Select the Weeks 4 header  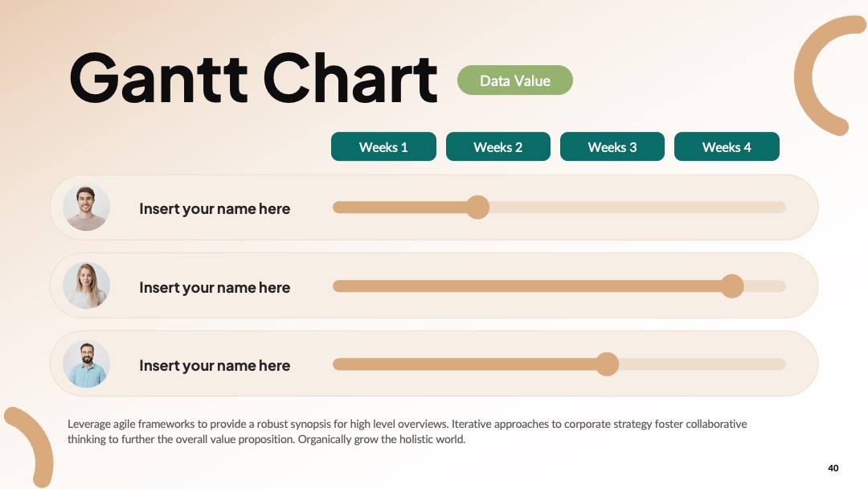pos(727,146)
